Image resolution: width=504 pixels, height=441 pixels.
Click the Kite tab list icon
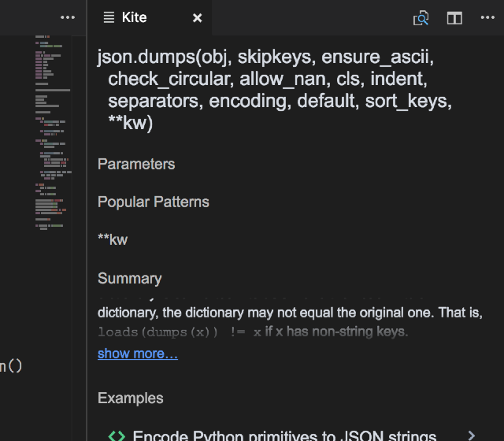109,17
